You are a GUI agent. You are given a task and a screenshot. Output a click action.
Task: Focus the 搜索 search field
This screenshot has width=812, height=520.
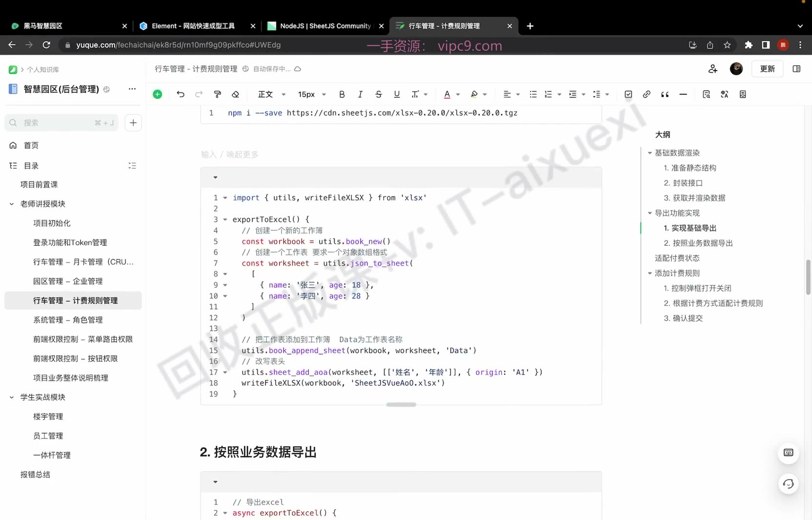62,122
